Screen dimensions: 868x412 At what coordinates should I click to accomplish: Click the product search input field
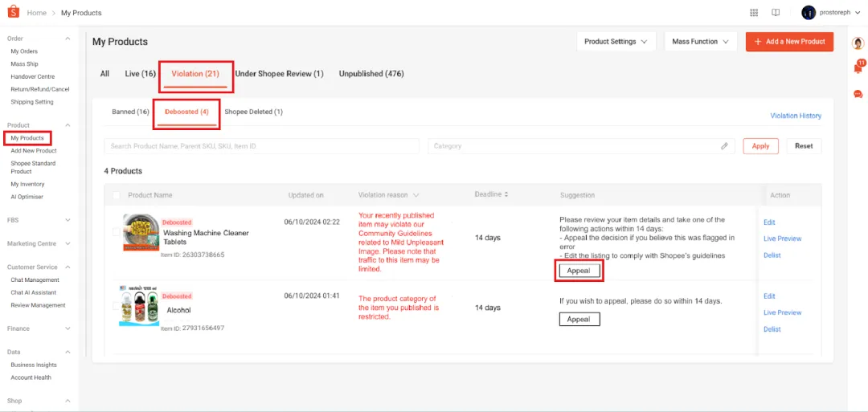(x=261, y=146)
